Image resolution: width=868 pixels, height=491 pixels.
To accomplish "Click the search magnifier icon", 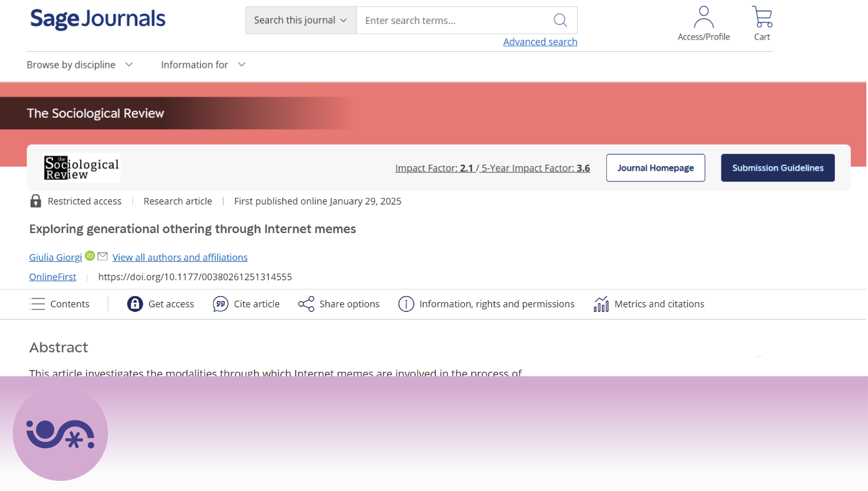I will 560,20.
